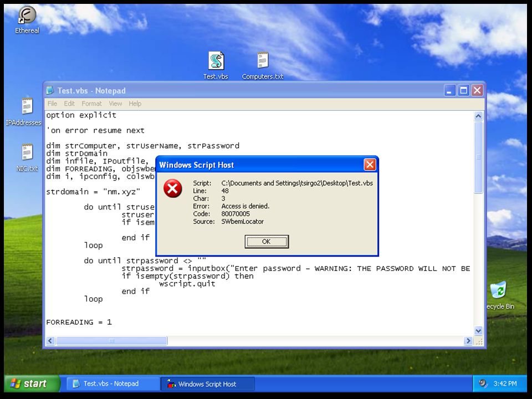Image resolution: width=532 pixels, height=399 pixels.
Task: Open the Format menu in Notepad
Action: coord(91,104)
